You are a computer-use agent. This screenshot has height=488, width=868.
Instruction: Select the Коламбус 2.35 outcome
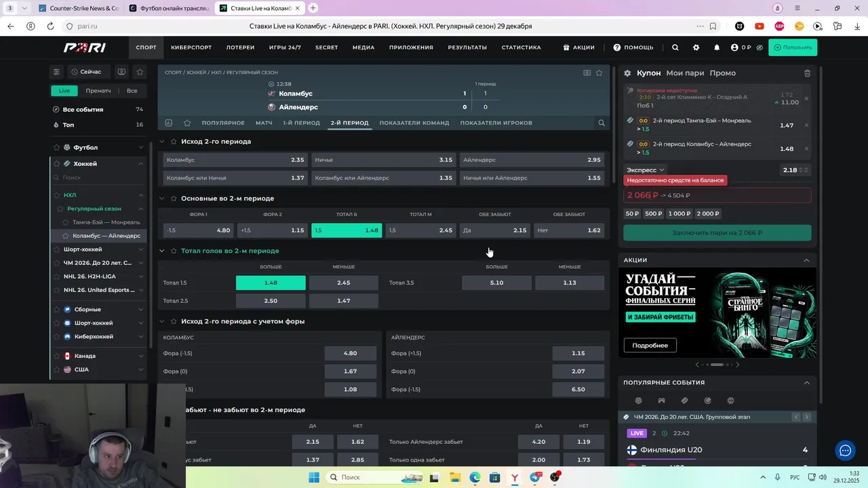[235, 160]
